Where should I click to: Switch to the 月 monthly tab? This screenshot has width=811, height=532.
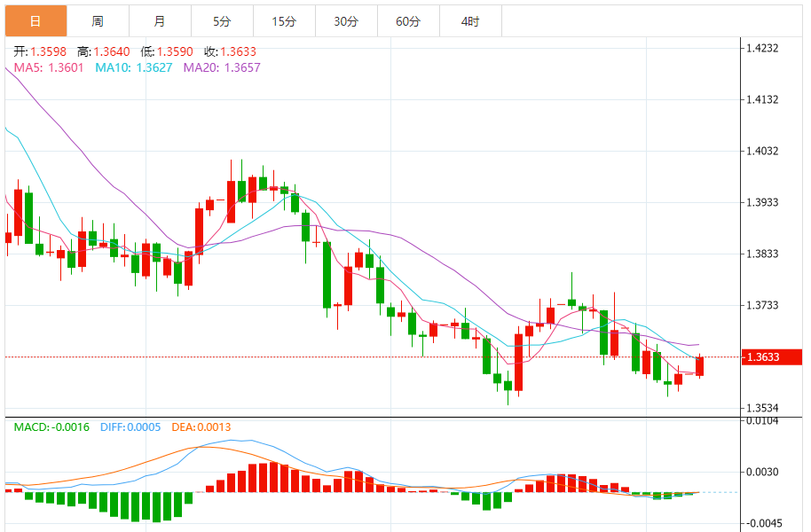(161, 21)
